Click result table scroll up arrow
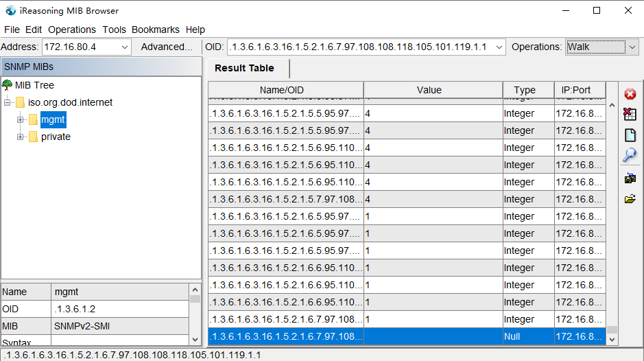This screenshot has width=644, height=361. pos(612,105)
